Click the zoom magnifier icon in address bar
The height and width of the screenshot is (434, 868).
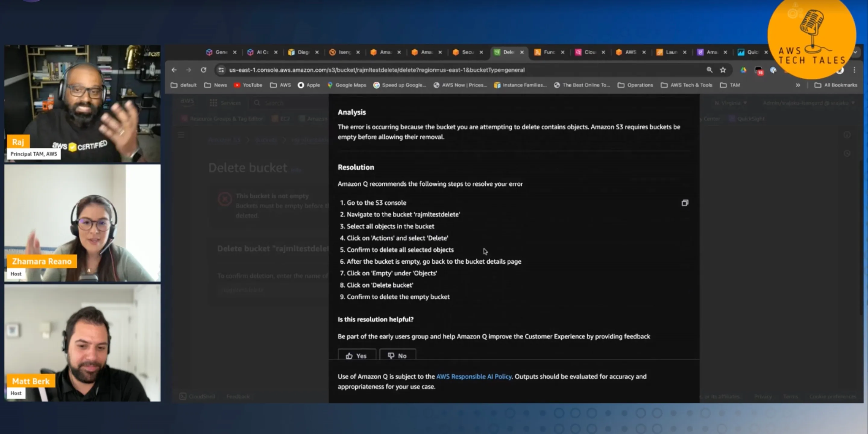(709, 70)
